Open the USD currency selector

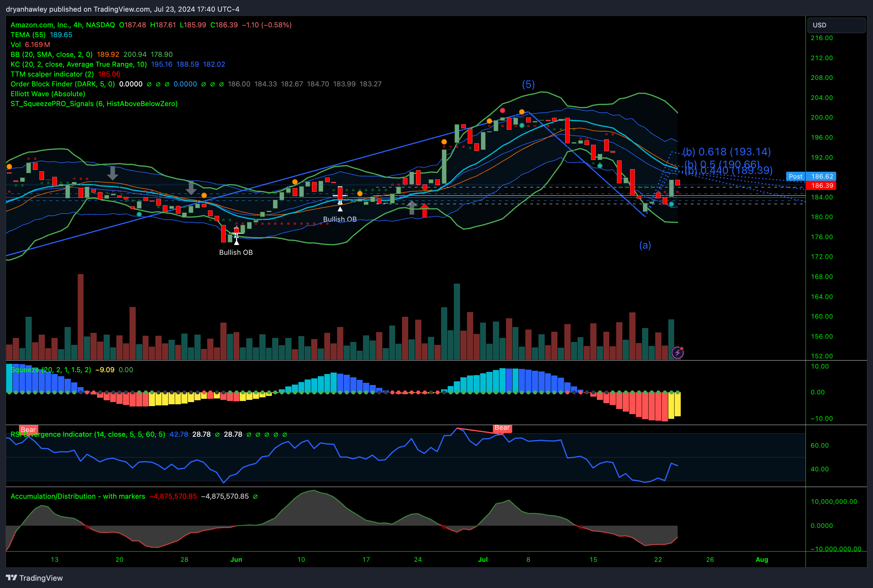836,25
